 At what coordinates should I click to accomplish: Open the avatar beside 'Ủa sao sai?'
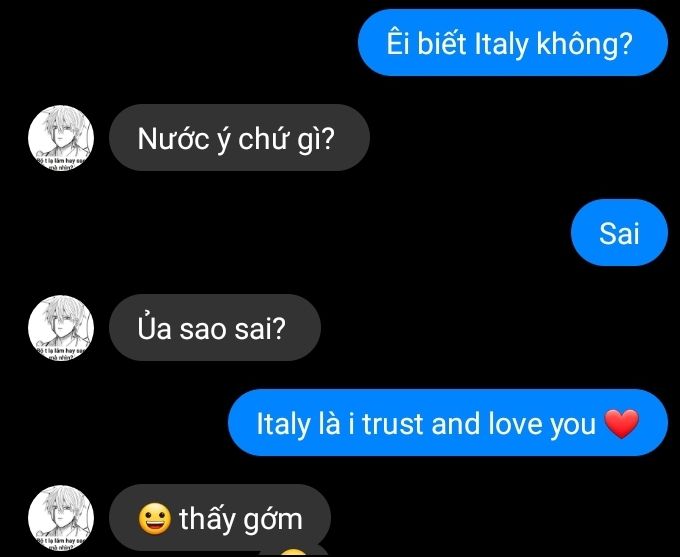61,328
